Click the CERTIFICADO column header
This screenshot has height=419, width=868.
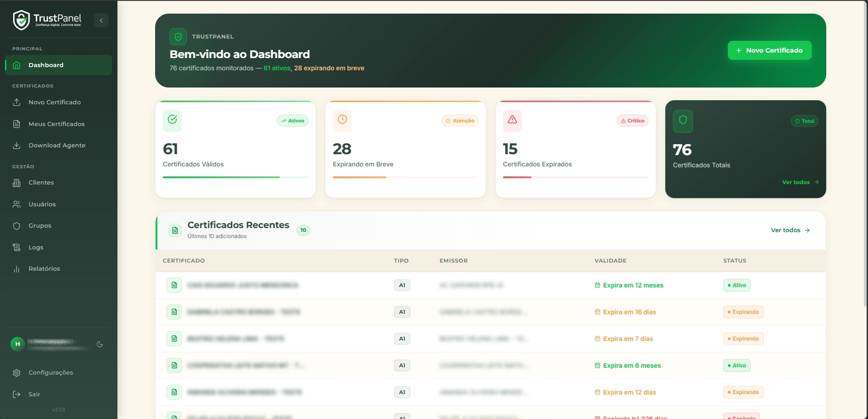(184, 261)
